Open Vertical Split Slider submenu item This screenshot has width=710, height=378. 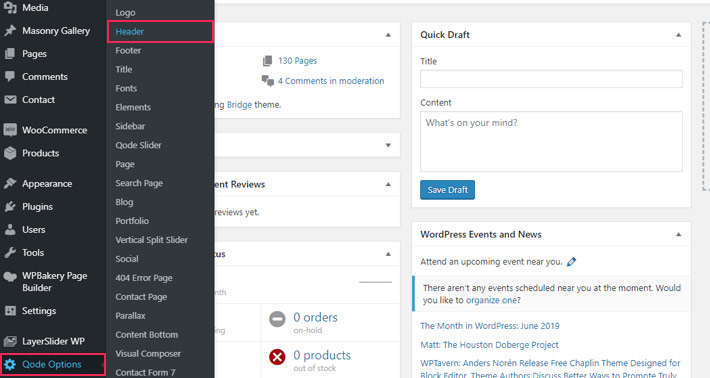(x=151, y=240)
